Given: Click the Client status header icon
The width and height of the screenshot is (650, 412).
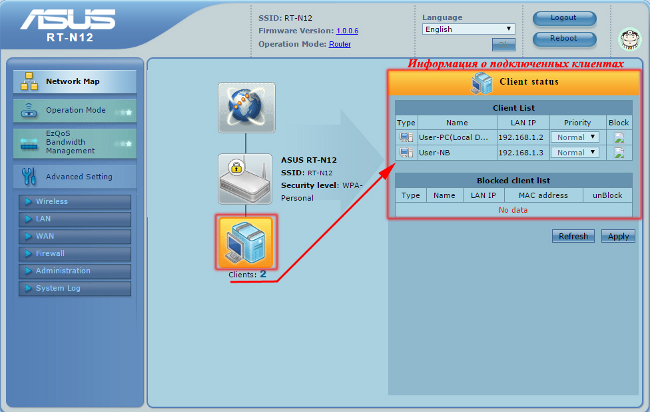Looking at the screenshot, I should pyautogui.click(x=481, y=82).
